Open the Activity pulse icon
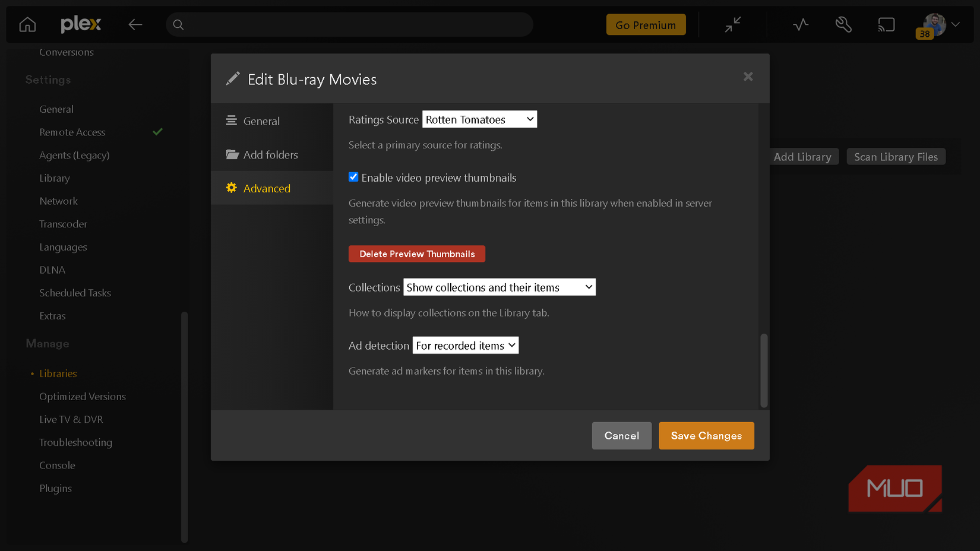Screen dimensions: 980x551 801,25
